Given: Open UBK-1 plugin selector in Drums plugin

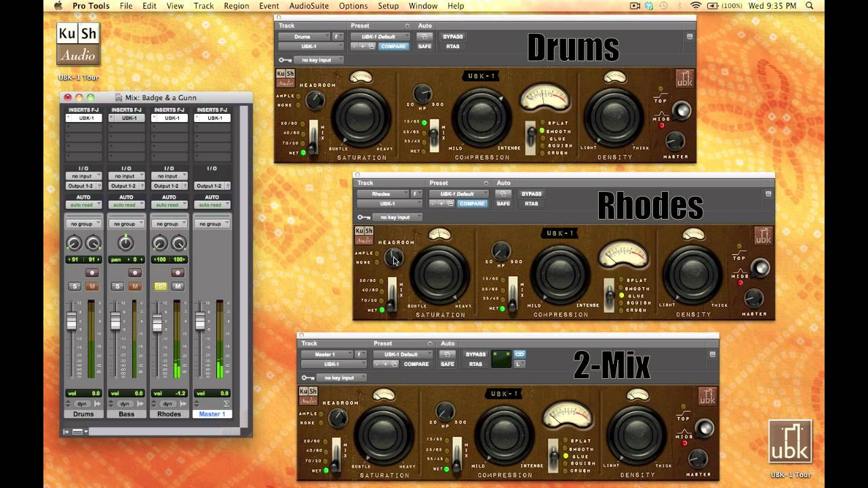Looking at the screenshot, I should (x=311, y=47).
